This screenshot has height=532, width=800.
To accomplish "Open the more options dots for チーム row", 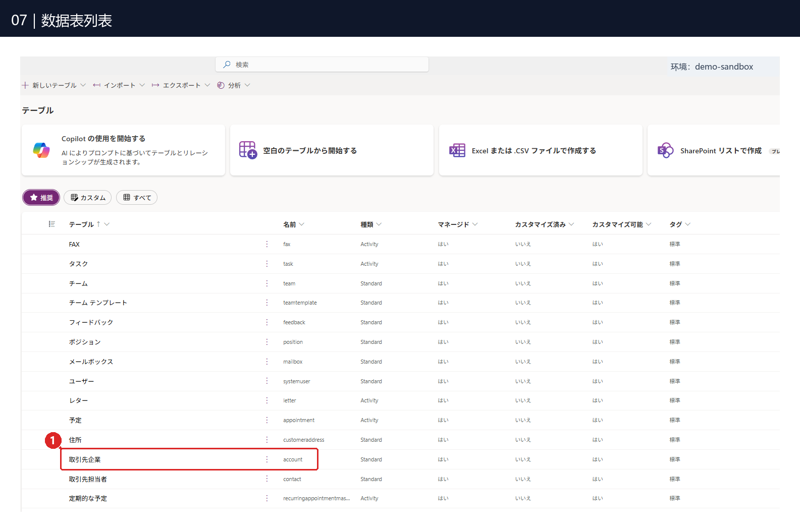I will tap(267, 283).
